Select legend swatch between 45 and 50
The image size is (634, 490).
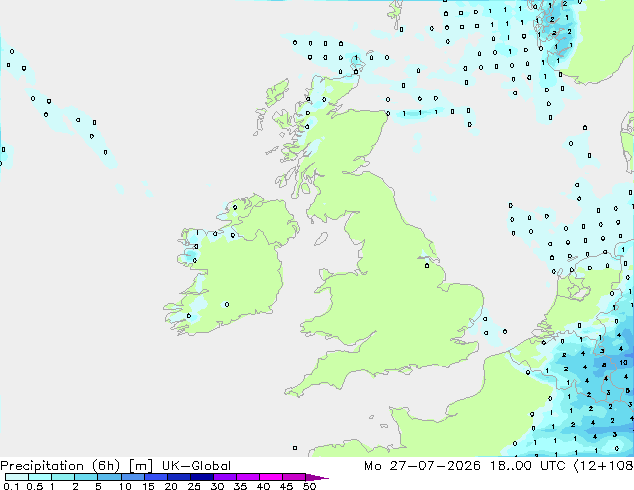click(x=294, y=477)
